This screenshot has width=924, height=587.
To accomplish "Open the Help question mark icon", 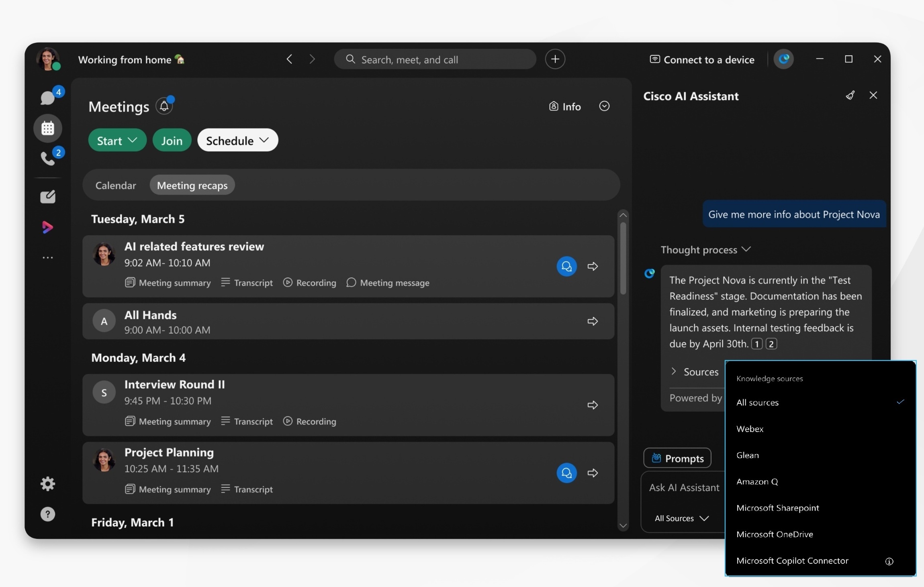I will [x=48, y=514].
